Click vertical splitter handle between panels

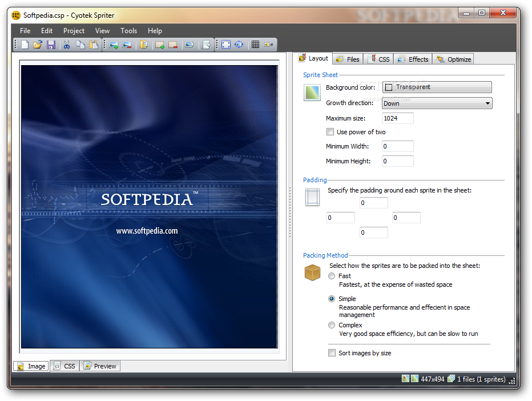pyautogui.click(x=290, y=212)
